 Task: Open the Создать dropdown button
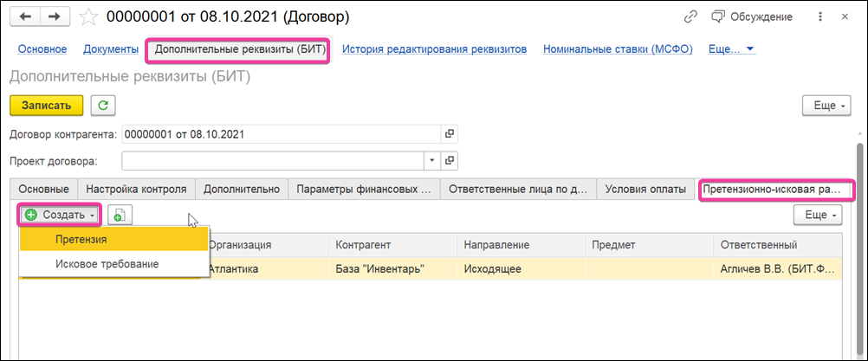pyautogui.click(x=60, y=215)
